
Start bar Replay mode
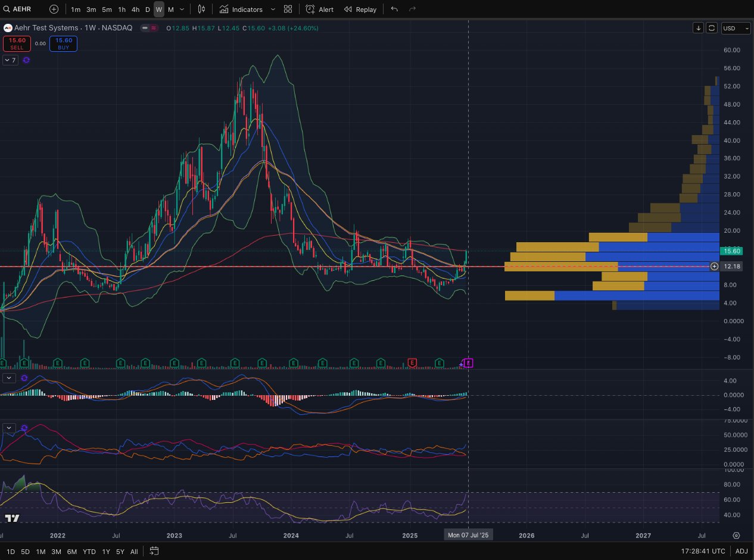360,10
